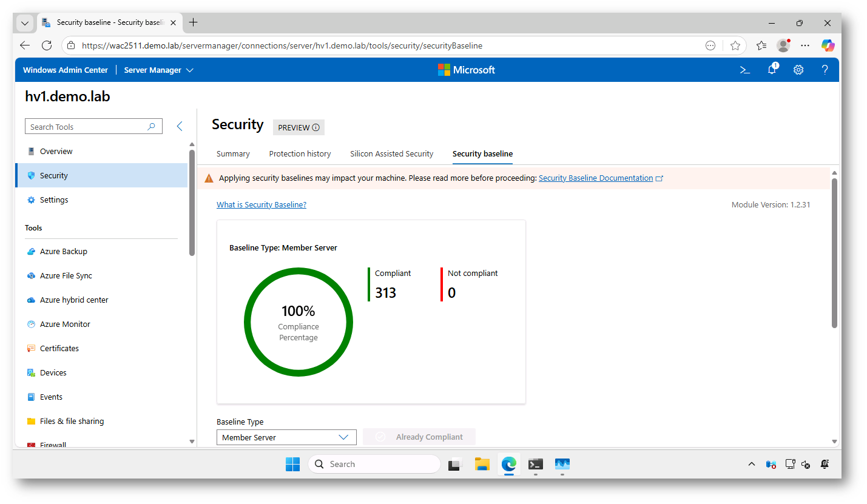Open the Security Baseline Documentation link
Viewport: 867px width, 504px height.
pos(596,178)
